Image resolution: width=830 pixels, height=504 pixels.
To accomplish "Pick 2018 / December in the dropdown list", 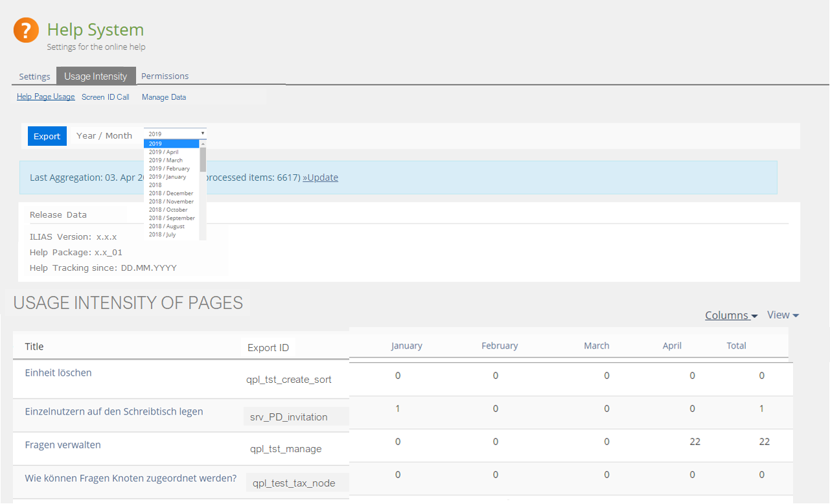I will tap(171, 193).
